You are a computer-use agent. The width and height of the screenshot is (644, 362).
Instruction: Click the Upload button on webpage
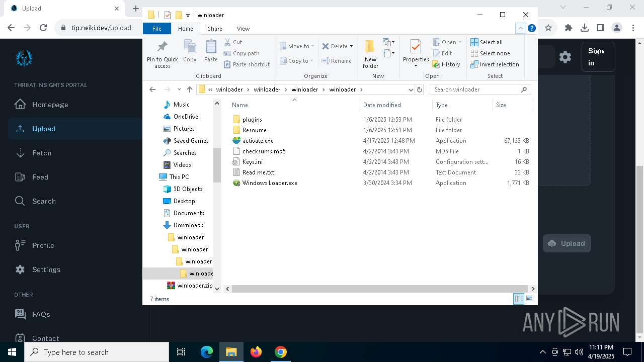click(x=567, y=243)
